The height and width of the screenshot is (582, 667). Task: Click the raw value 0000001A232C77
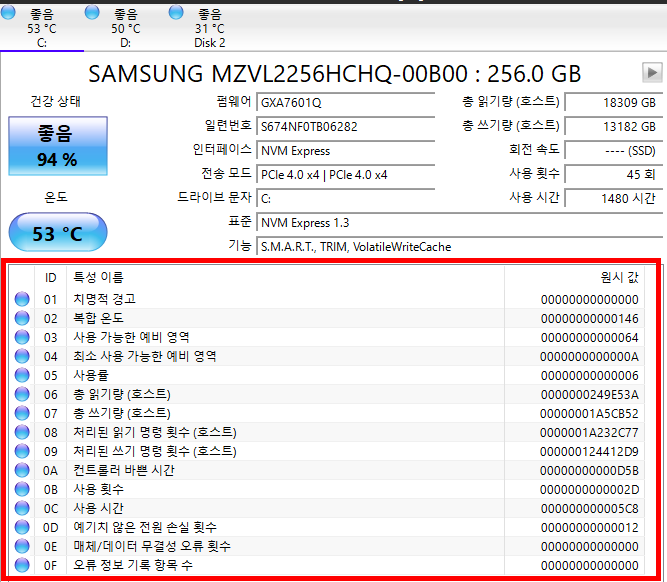coord(590,433)
